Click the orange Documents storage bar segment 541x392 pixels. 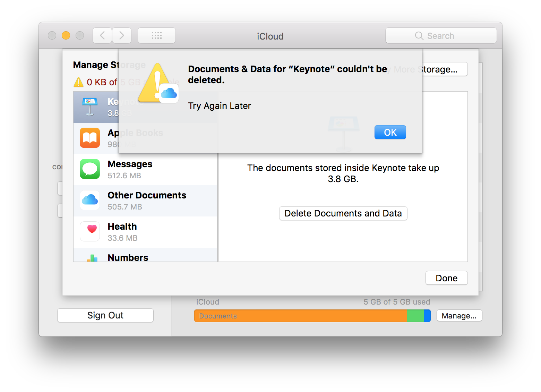coord(300,316)
